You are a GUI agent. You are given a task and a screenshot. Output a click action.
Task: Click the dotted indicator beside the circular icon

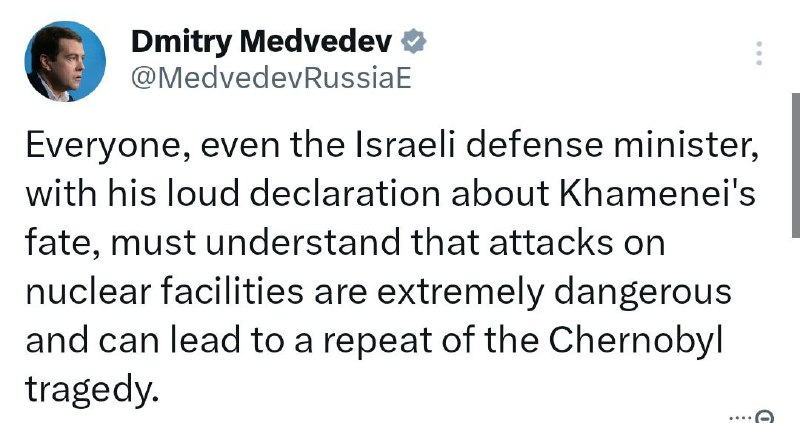tap(740, 417)
